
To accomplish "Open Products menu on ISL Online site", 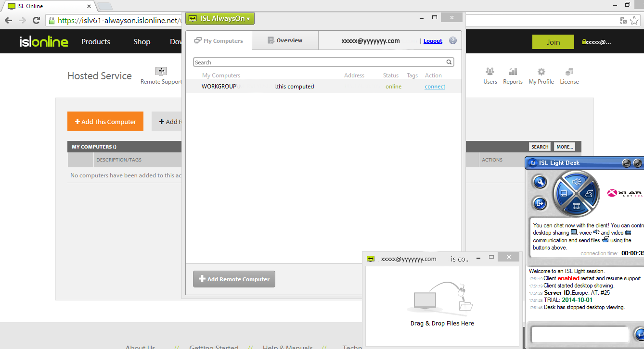I will coord(96,42).
